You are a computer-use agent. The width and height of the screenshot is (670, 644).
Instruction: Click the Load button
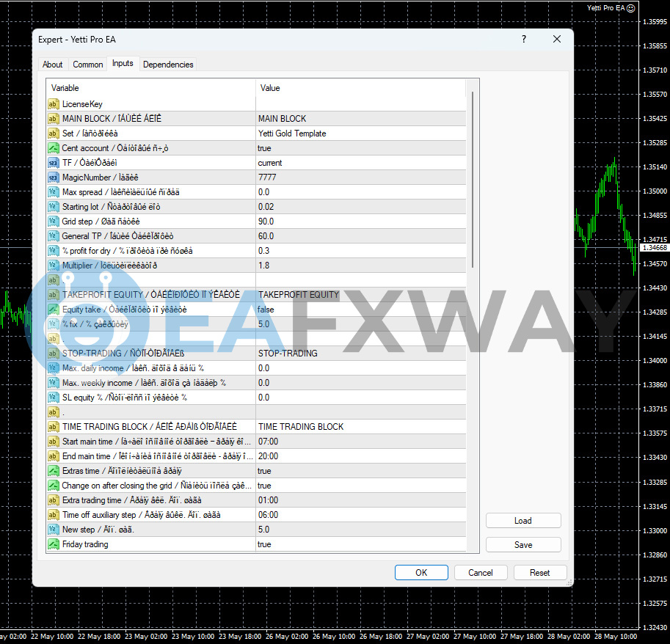tap(523, 521)
